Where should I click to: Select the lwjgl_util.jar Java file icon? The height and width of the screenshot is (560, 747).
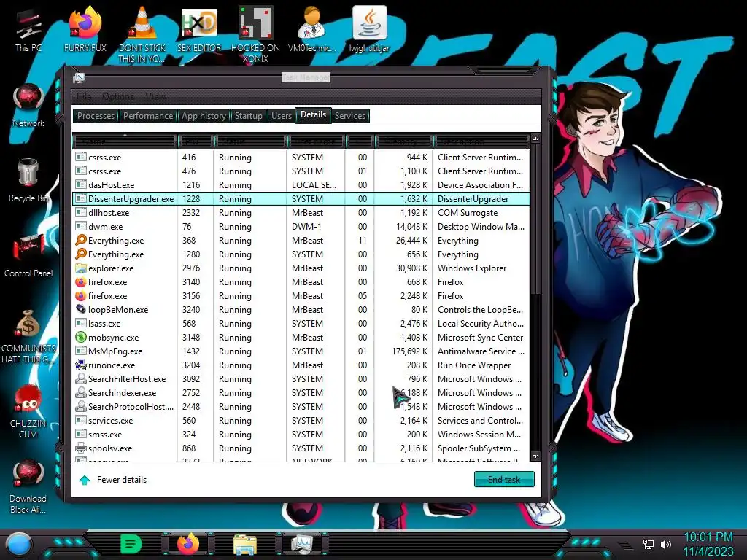pos(369,28)
